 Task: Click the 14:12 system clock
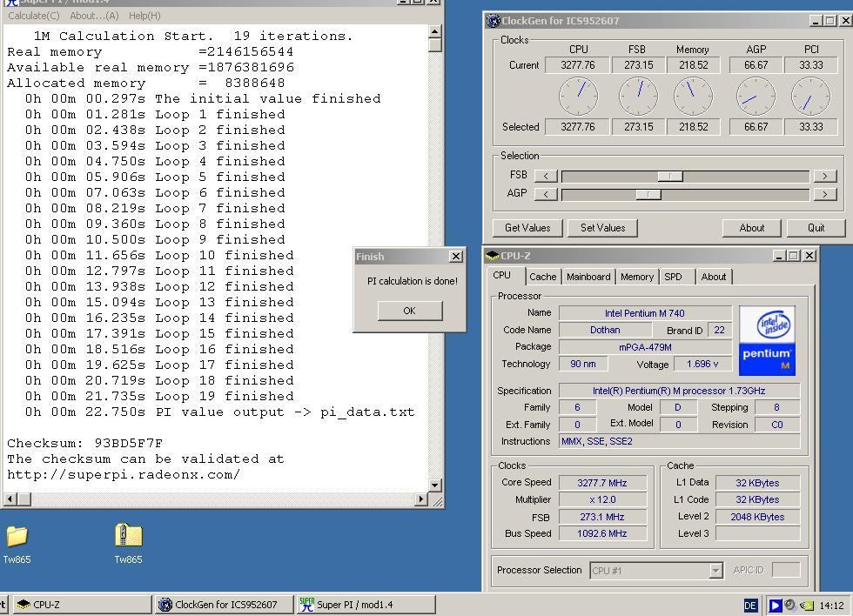coord(831,606)
